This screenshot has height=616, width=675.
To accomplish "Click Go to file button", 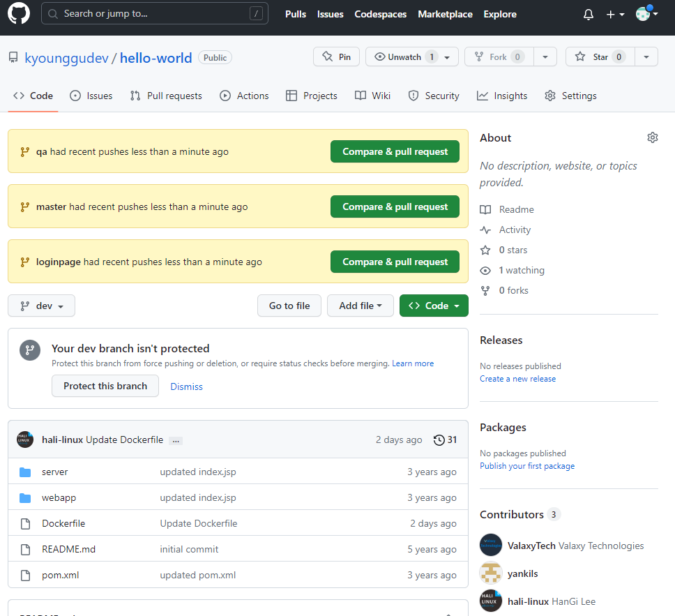I will click(289, 306).
